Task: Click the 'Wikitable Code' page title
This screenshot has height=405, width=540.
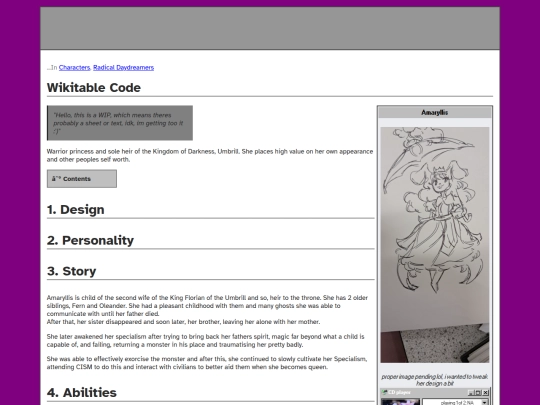Action: 94,87
